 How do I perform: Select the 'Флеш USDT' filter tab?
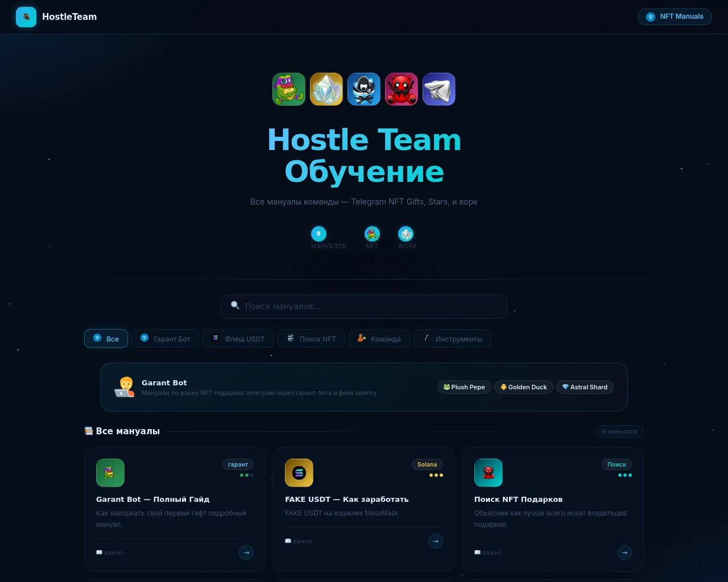pyautogui.click(x=238, y=339)
